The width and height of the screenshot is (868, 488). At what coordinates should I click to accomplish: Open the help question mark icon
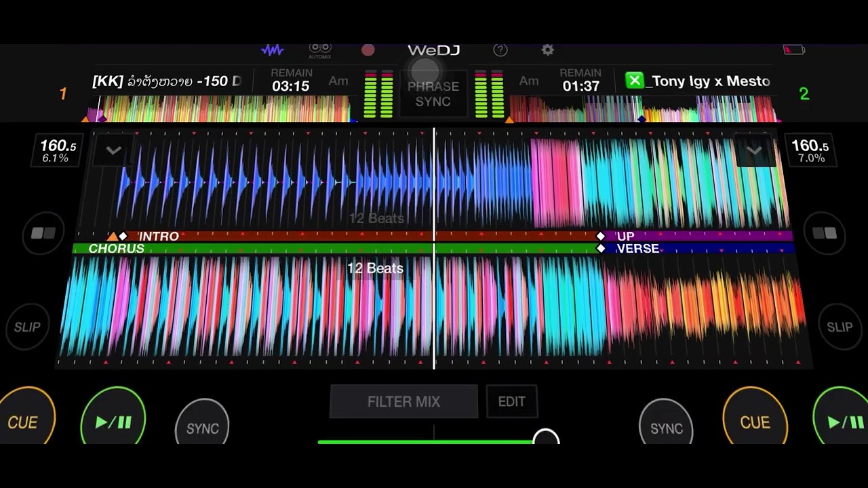[500, 50]
